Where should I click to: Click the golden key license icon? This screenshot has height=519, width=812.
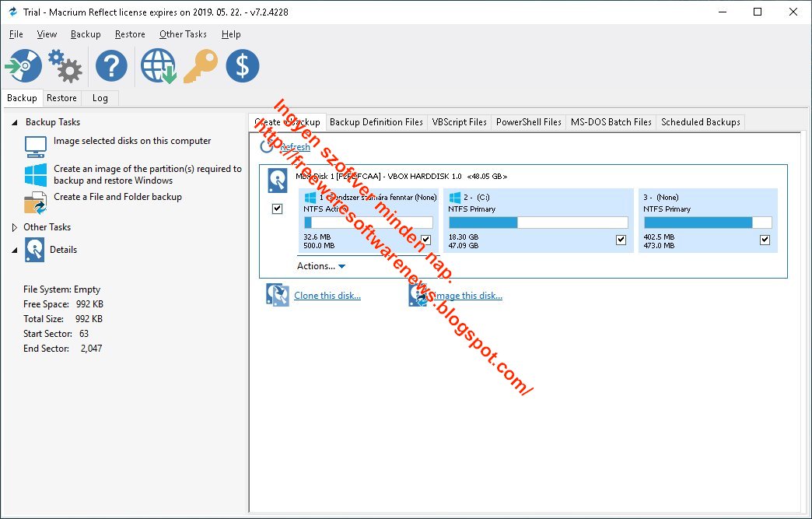(x=201, y=66)
